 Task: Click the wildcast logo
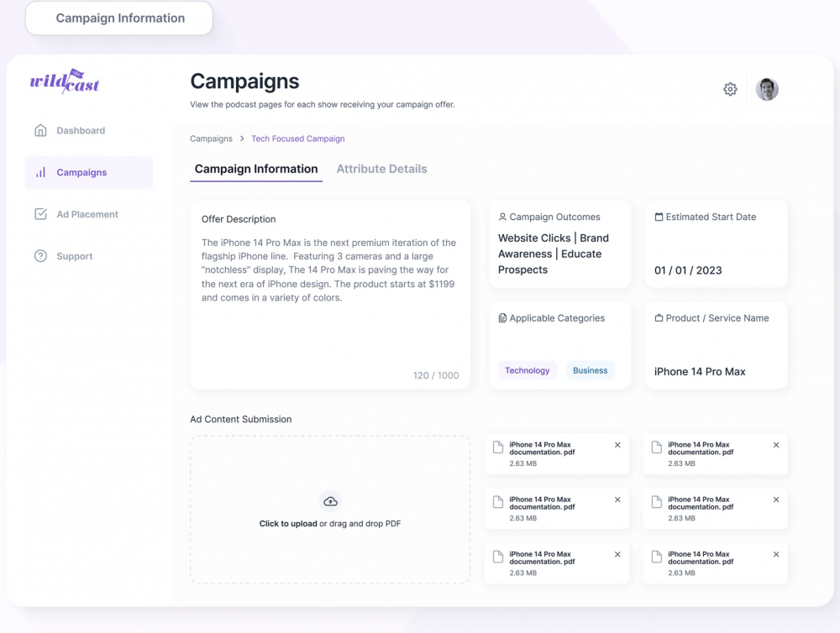[65, 81]
